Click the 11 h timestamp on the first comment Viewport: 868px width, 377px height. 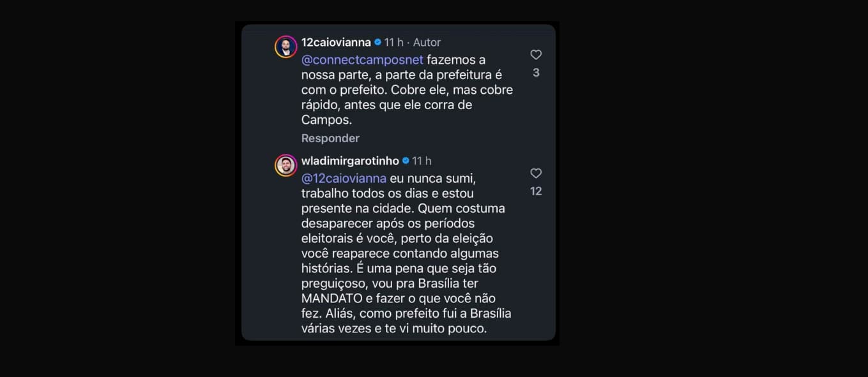(x=395, y=42)
